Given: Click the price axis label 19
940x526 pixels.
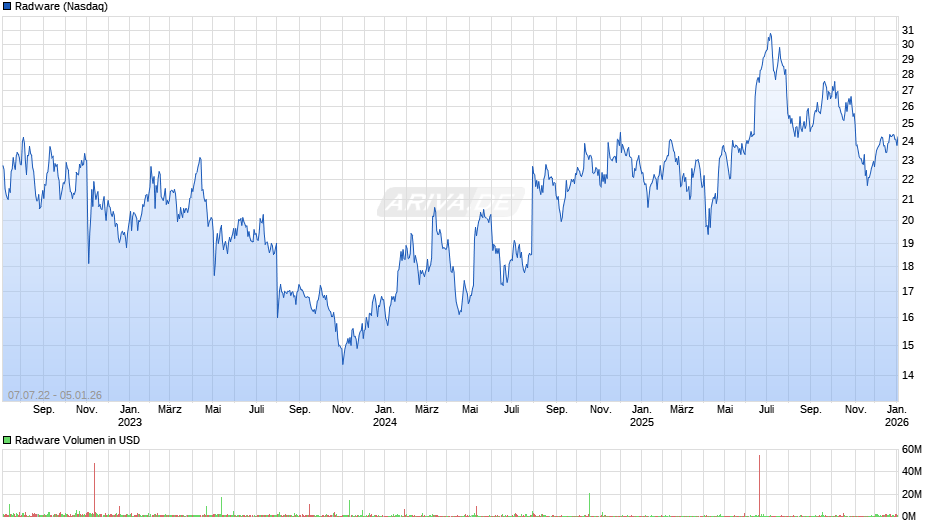Looking at the screenshot, I should click(908, 243).
